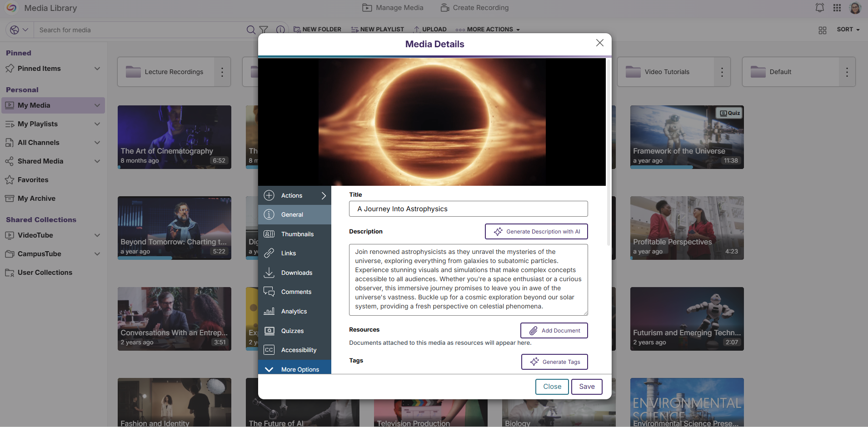Open the SORT dropdown
Screen dimensions: 868x427
[x=848, y=30]
